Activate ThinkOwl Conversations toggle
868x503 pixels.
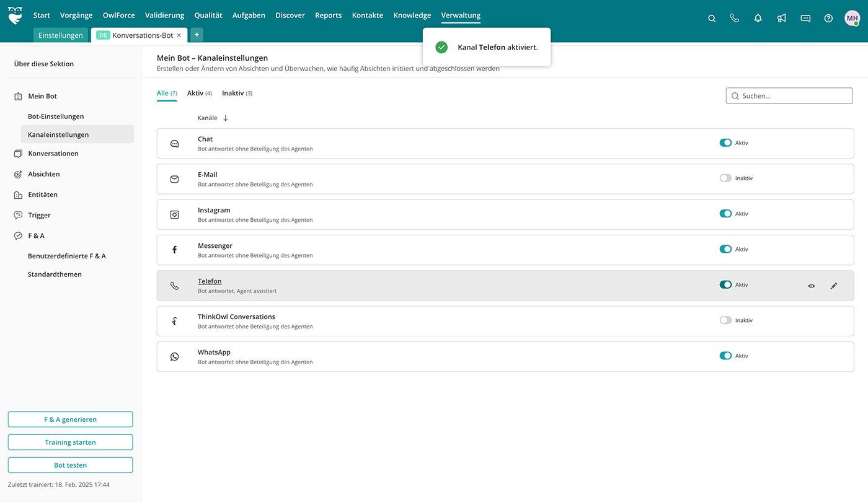[x=725, y=320]
